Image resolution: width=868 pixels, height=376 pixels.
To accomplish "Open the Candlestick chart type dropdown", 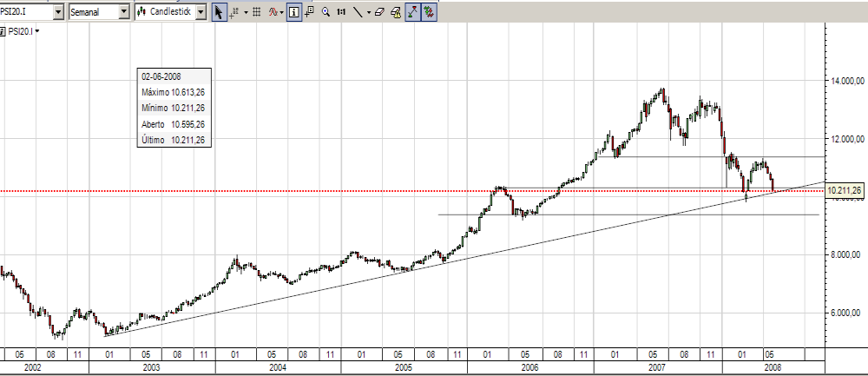I will click(x=201, y=11).
